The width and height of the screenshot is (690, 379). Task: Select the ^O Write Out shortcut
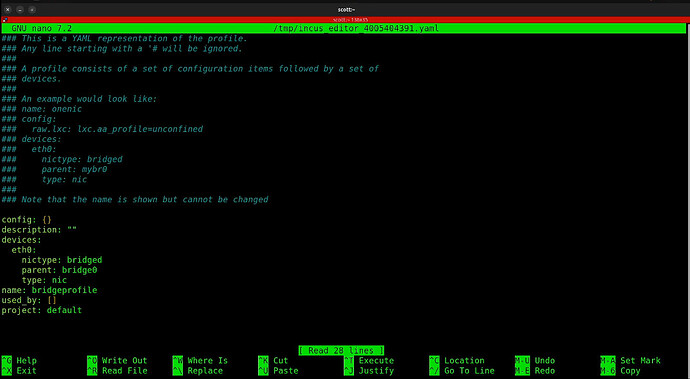pyautogui.click(x=117, y=361)
